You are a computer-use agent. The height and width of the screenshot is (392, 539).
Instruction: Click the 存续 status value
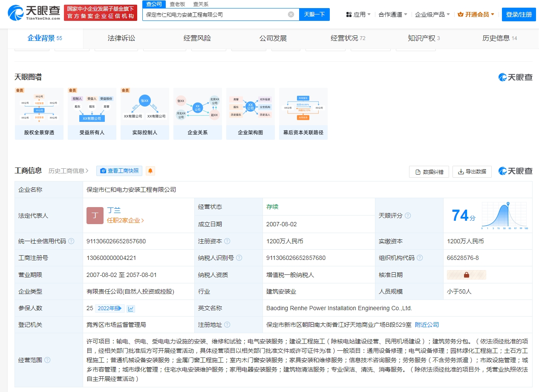(272, 207)
